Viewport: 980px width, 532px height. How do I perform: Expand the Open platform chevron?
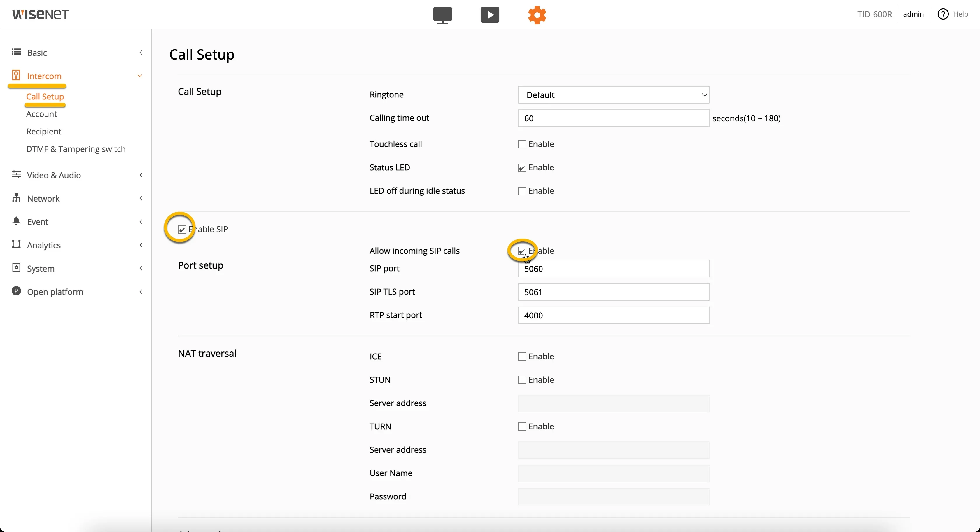tap(141, 291)
